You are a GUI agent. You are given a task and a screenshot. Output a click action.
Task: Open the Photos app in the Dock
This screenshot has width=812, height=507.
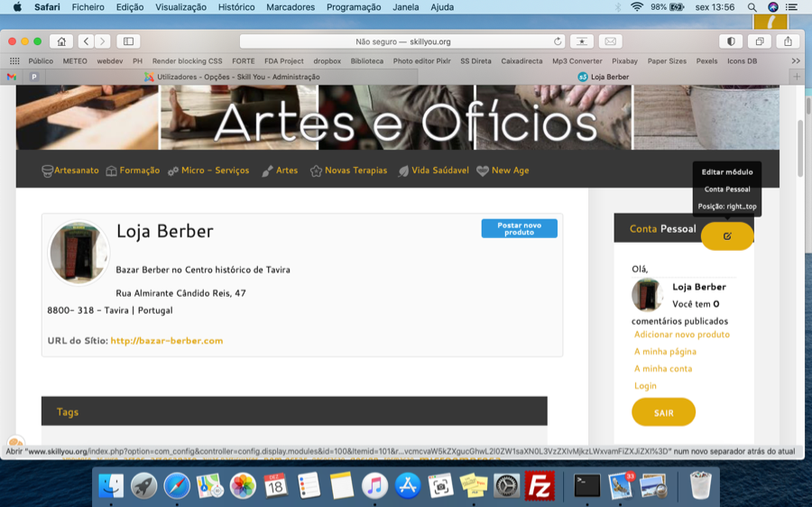coord(243,486)
